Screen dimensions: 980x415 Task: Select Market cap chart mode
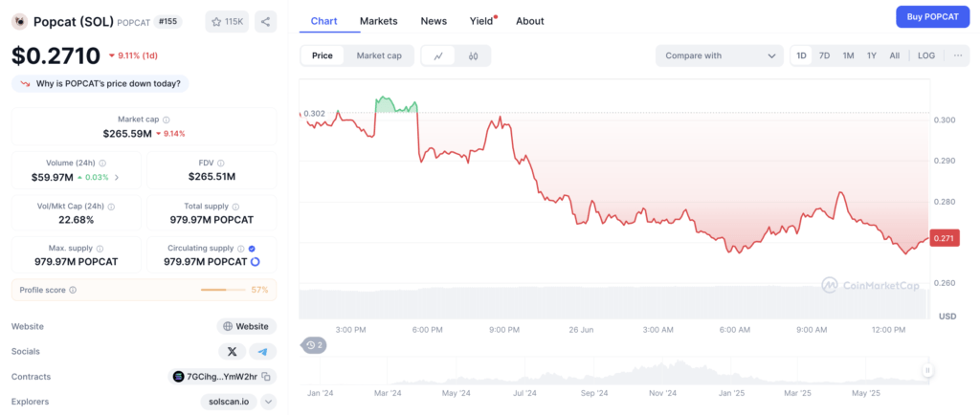379,55
